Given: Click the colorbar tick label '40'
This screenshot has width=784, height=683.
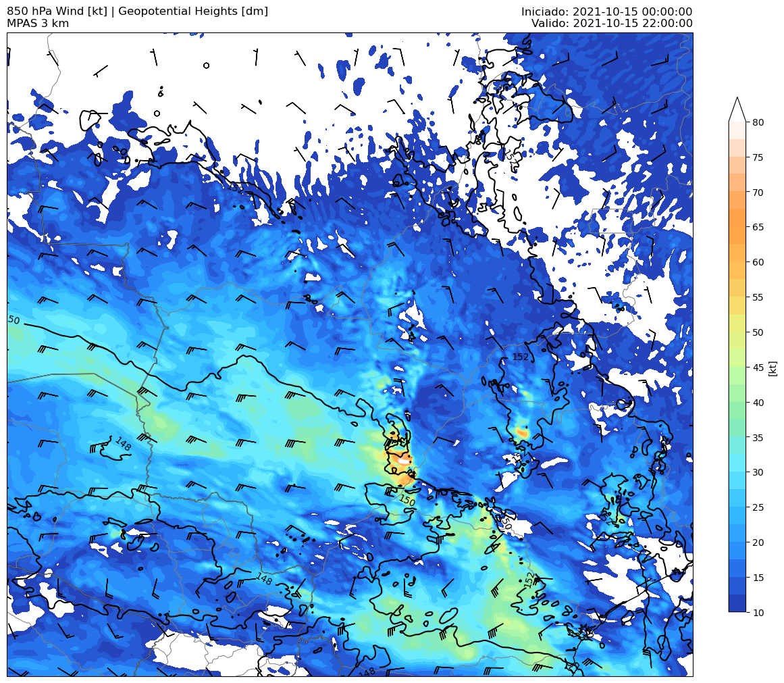Looking at the screenshot, I should pyautogui.click(x=758, y=402).
